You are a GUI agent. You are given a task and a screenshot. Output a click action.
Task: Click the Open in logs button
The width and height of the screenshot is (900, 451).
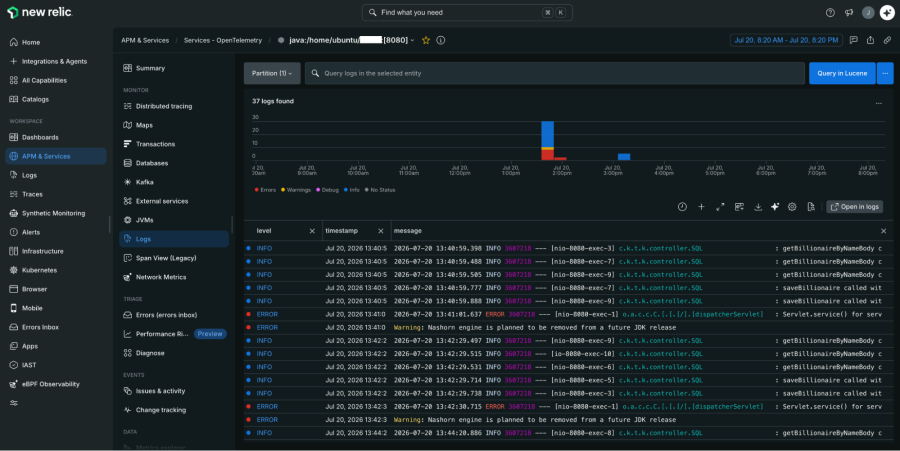(x=855, y=207)
